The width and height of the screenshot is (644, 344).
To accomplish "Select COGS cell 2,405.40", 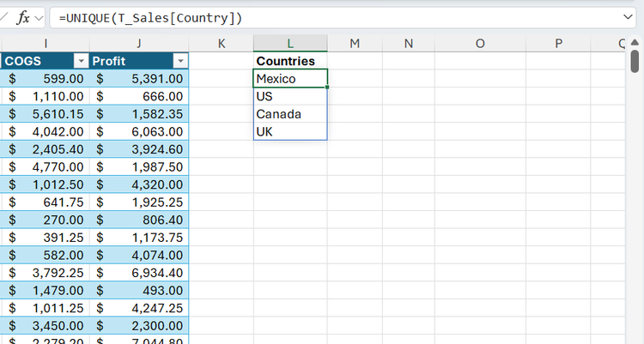I will (46, 149).
